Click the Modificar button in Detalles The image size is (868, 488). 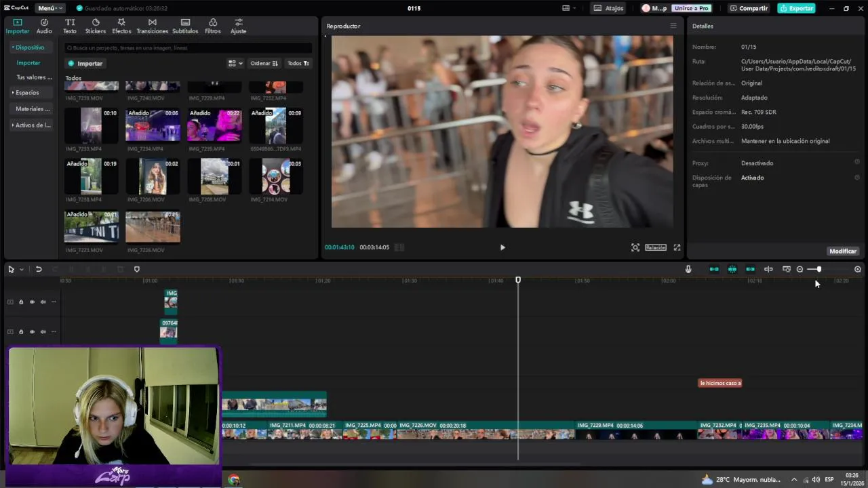click(843, 251)
